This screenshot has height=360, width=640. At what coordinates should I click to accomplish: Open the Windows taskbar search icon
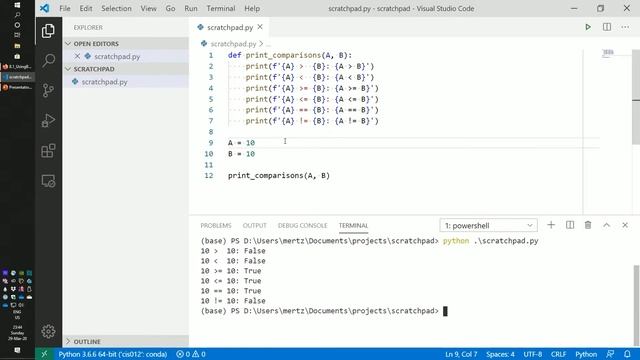pos(17,15)
